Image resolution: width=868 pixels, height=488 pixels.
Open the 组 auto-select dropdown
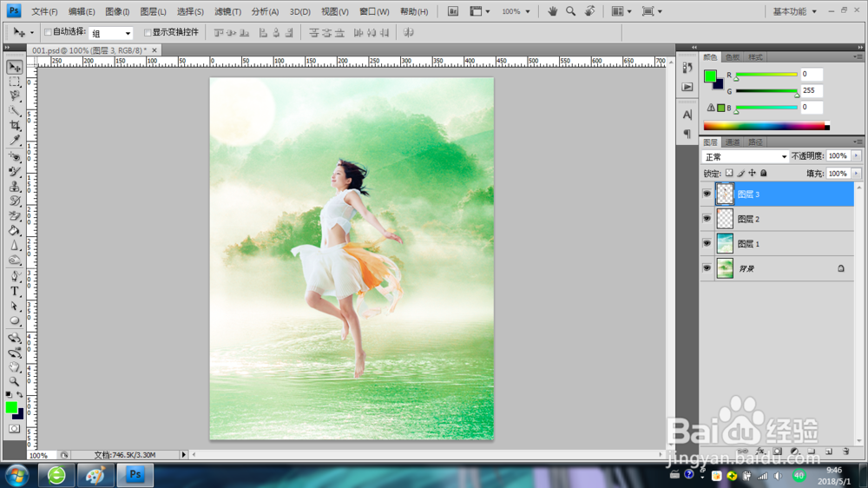111,33
